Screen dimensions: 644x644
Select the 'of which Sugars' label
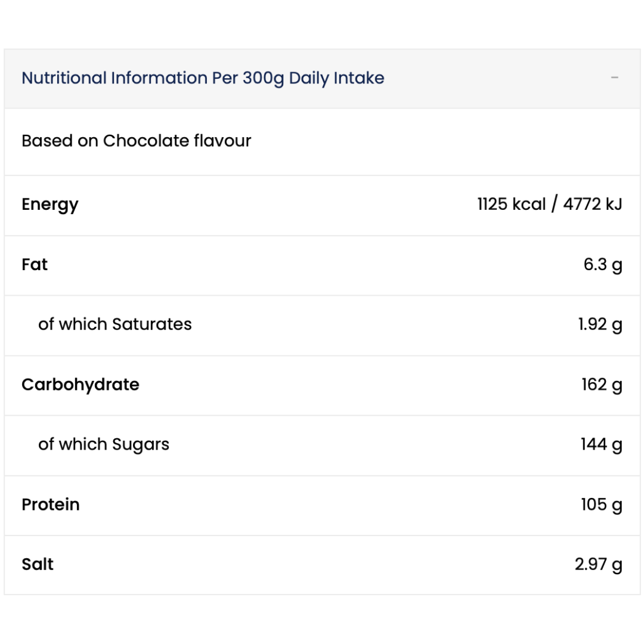tap(104, 445)
